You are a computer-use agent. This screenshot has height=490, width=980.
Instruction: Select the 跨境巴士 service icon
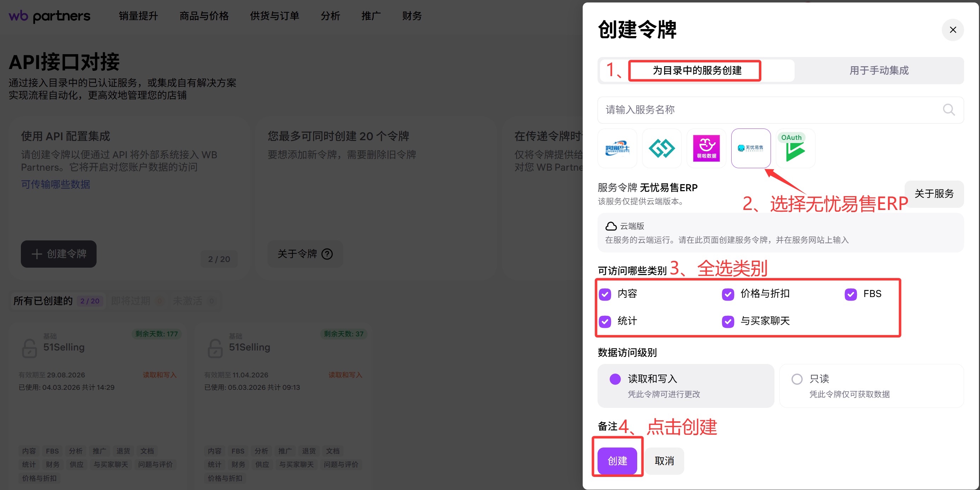tap(617, 148)
